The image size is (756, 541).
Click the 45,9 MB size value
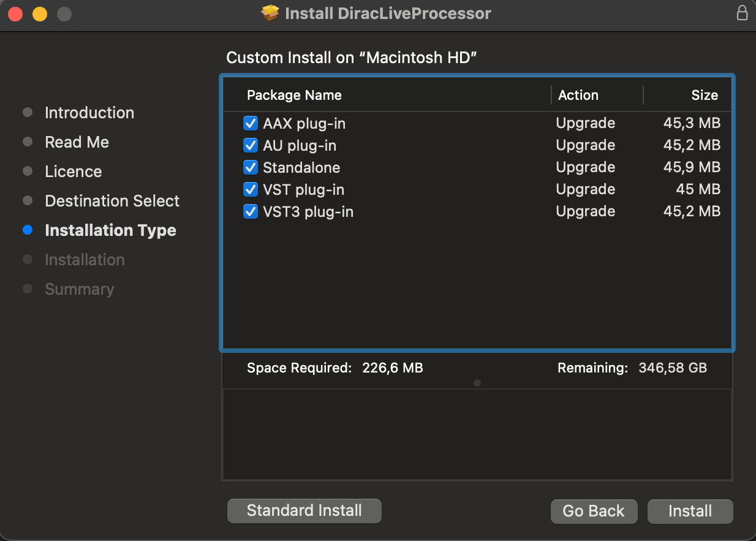point(692,167)
